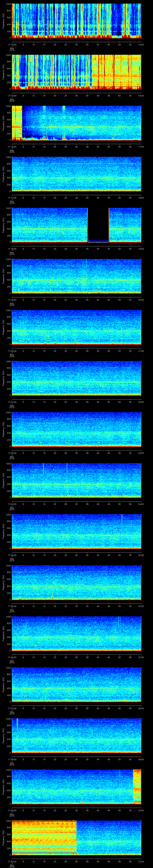This screenshot has width=153, height=868.
Task: Select the "17:22:00" time axis label
Action: coord(12,453)
